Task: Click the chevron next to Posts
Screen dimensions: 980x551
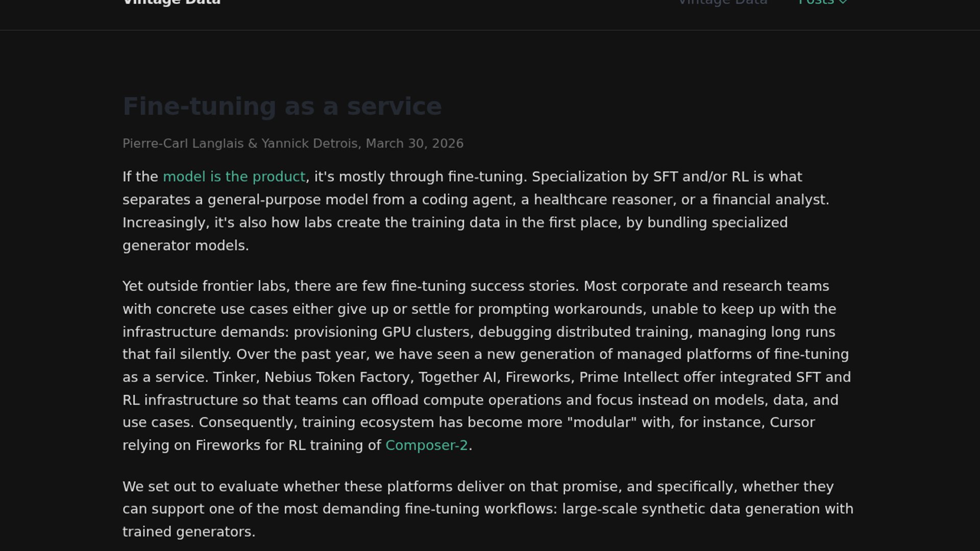Action: coord(843,2)
